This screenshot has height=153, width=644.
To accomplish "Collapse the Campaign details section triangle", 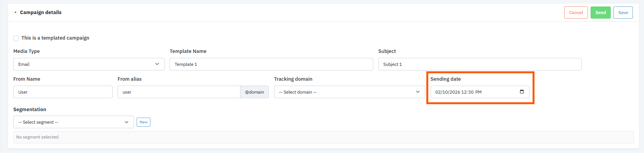I will point(15,13).
